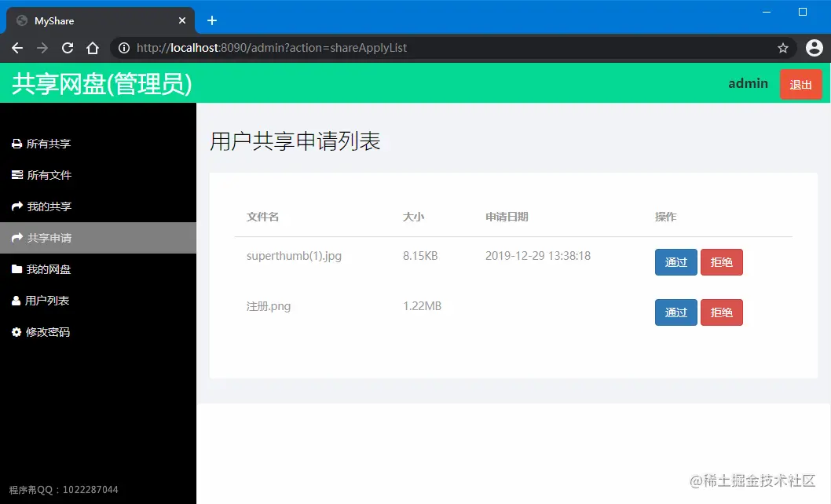Select 共享申请 in the sidebar
831x504 pixels.
click(x=98, y=237)
